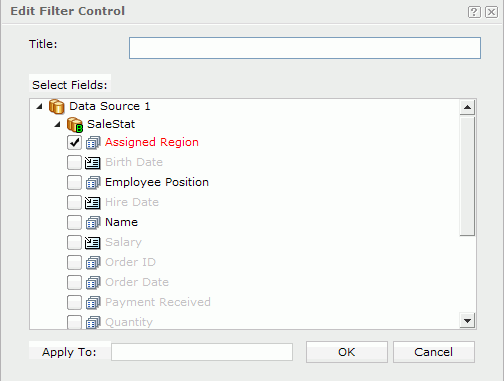This screenshot has height=381, width=504.
Task: Click the Data Source 1 database icon
Action: 57,107
